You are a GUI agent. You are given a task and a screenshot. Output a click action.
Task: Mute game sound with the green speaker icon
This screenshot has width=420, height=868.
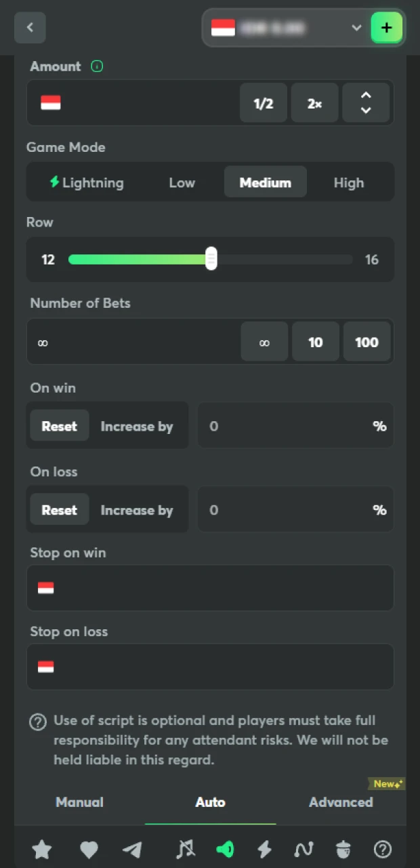pos(225,849)
